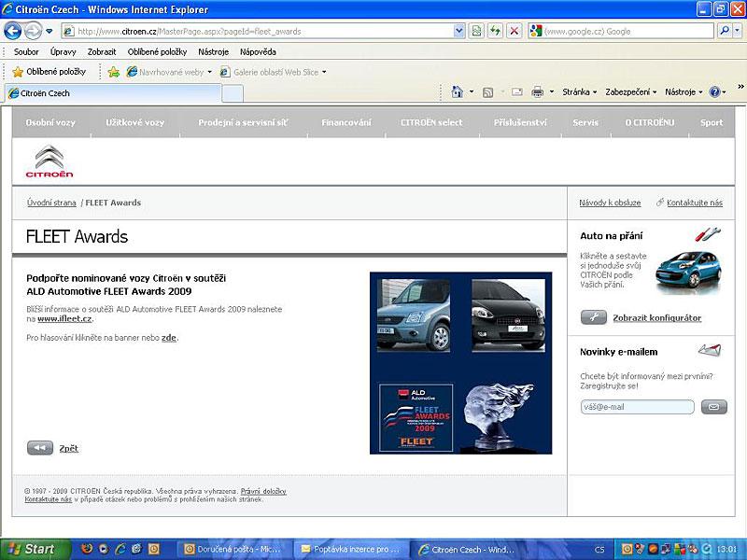Click the envelope submit e-mail button
This screenshot has height=560, width=747.
point(713,407)
